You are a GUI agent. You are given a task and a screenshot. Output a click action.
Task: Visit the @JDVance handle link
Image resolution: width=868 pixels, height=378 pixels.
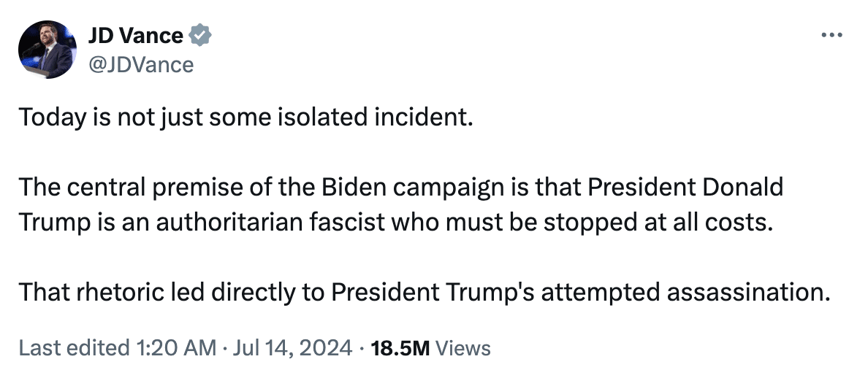[x=140, y=65]
